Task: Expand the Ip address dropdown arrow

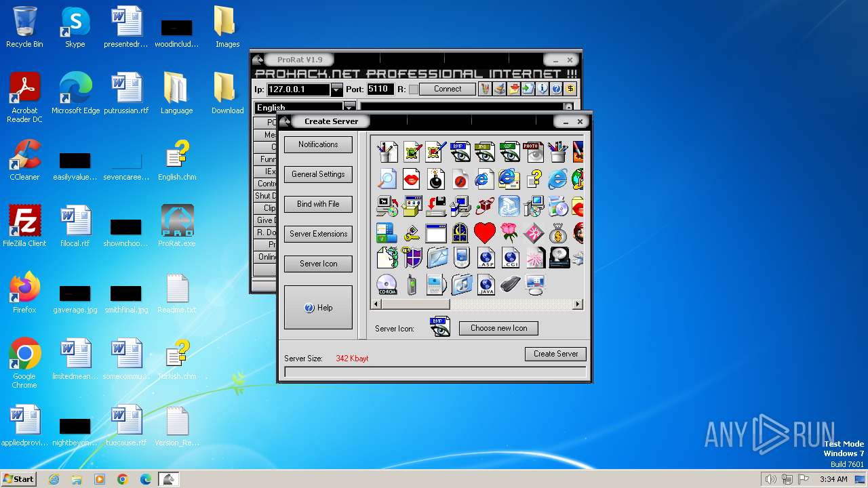Action: (x=337, y=89)
